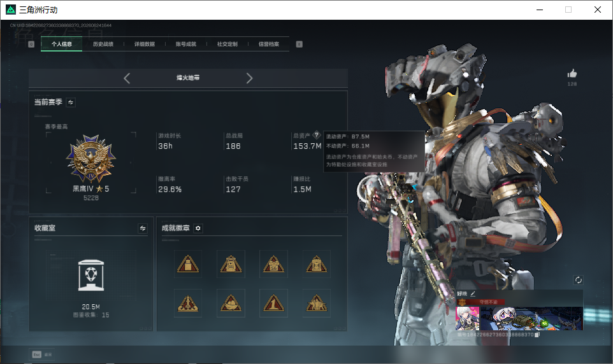The image size is (613, 364).
Task: Click the 游戏时长 36h stat
Action: [169, 141]
